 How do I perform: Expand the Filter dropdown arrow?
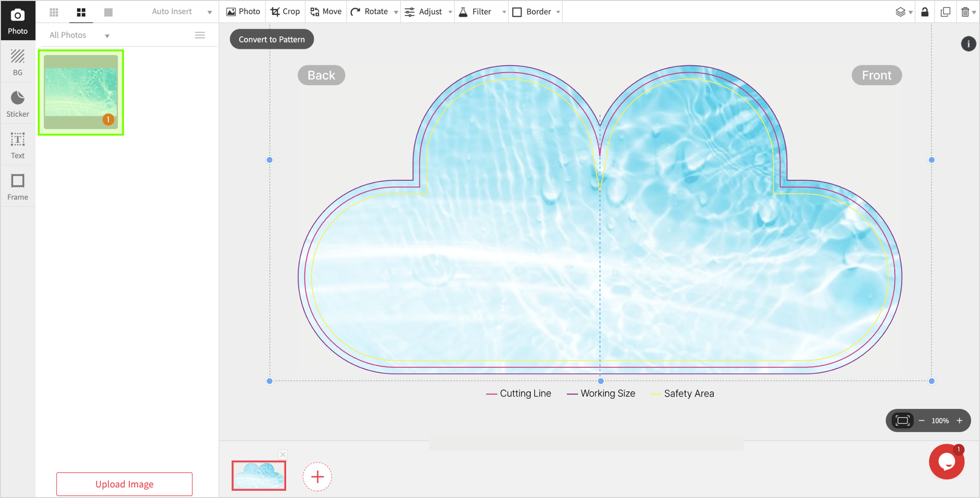[504, 13]
